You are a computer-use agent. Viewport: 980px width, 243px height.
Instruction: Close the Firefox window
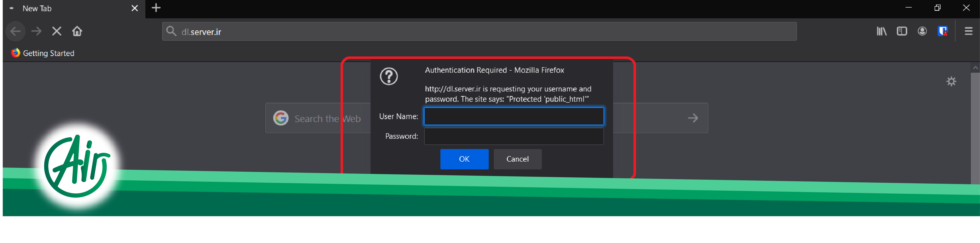point(966,8)
